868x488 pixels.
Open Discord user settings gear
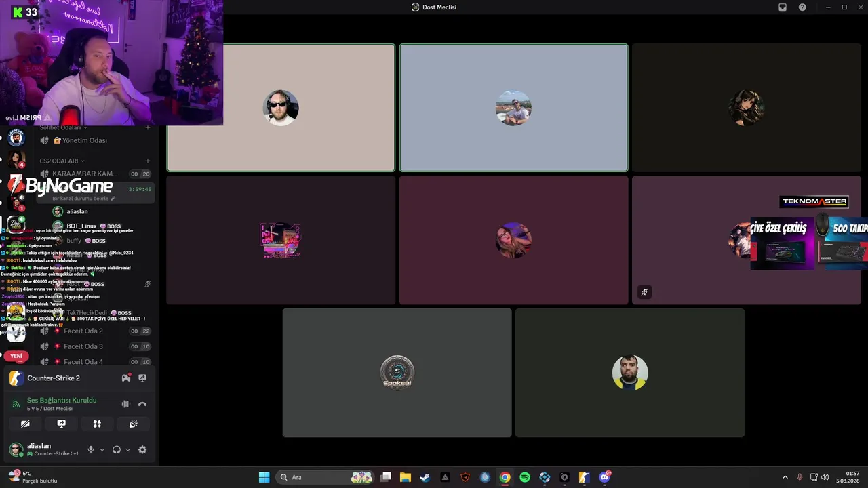[x=142, y=449]
